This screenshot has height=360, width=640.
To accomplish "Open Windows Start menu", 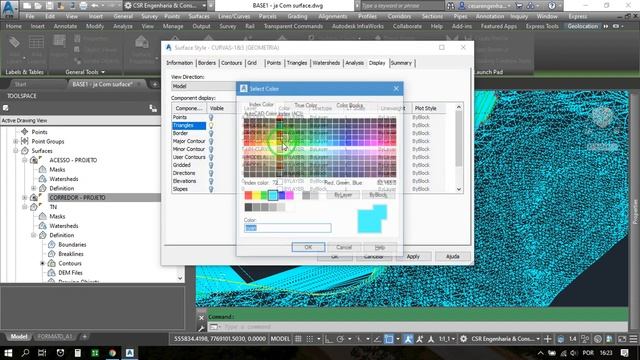I will coord(8,353).
